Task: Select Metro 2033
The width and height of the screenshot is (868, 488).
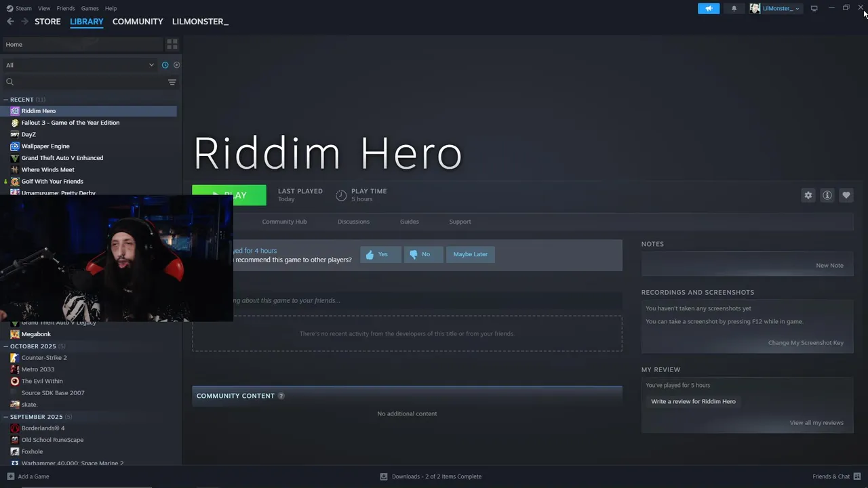Action: point(38,369)
